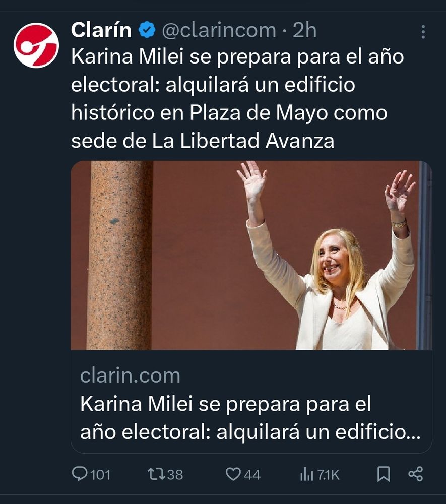Open link card headline about año electoral
This screenshot has width=446, height=504.
point(250,417)
